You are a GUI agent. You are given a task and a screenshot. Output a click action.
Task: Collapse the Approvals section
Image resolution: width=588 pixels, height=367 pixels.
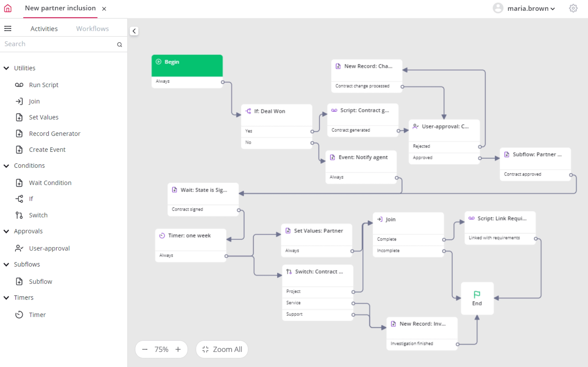point(6,231)
